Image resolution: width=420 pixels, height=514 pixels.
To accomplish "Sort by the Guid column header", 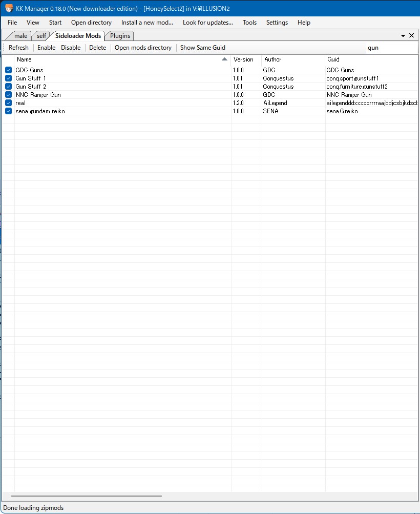I will pyautogui.click(x=371, y=59).
